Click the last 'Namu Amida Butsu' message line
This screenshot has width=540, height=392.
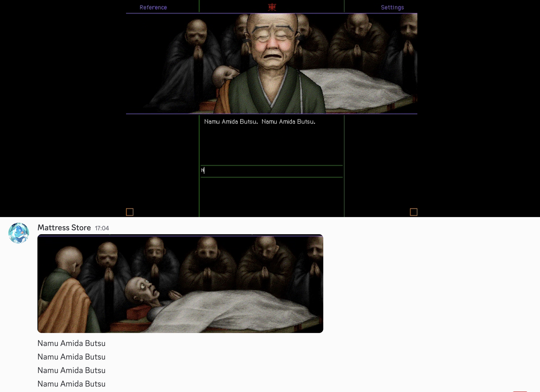tap(71, 384)
